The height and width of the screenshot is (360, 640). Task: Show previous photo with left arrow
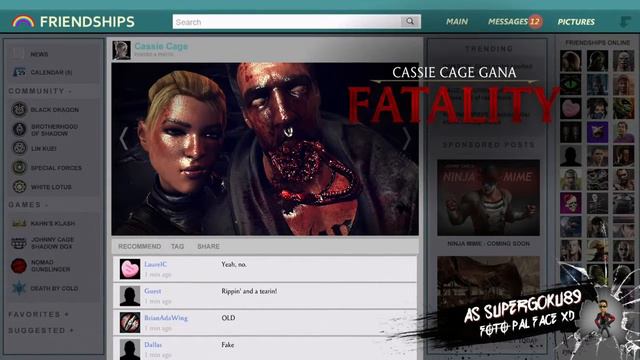124,138
